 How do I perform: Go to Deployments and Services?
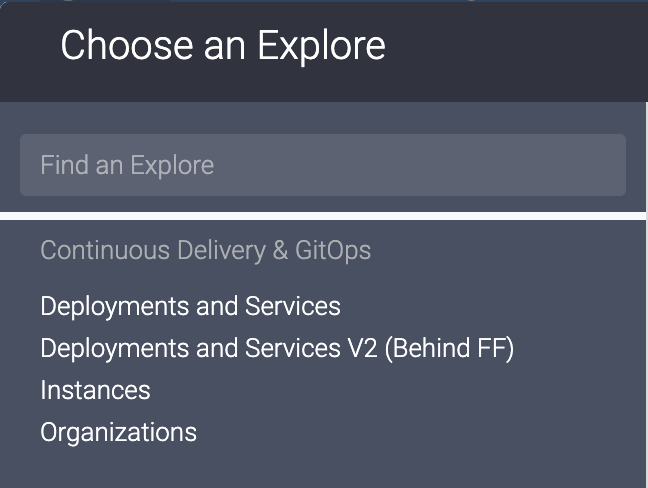[x=190, y=306]
